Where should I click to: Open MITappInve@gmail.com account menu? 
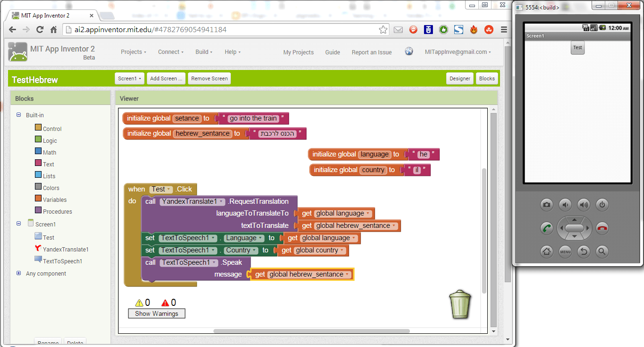point(458,52)
